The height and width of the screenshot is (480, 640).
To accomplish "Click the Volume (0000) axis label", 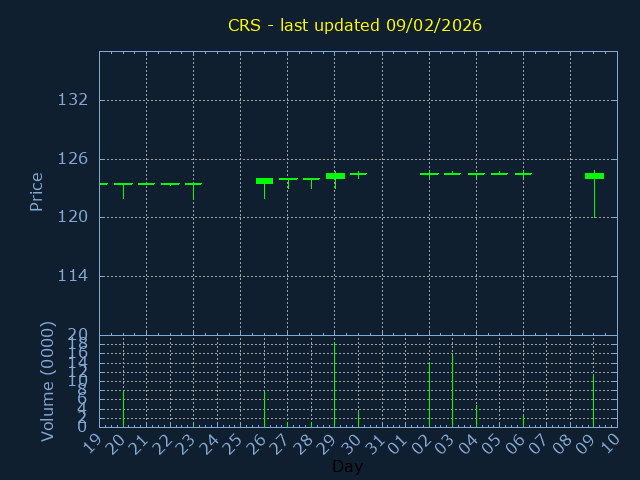I will 47,381.
